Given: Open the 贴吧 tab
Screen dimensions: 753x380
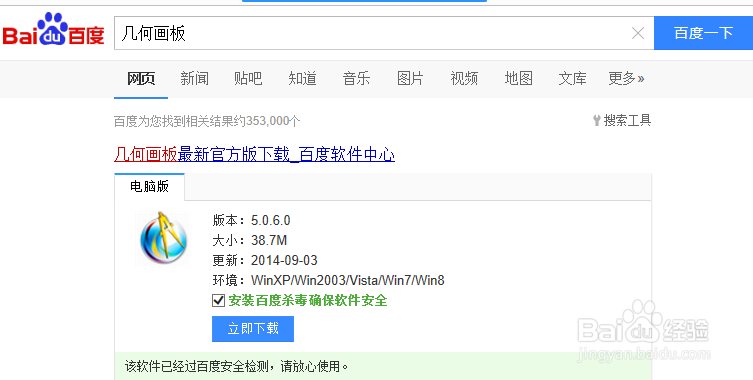Looking at the screenshot, I should 248,78.
